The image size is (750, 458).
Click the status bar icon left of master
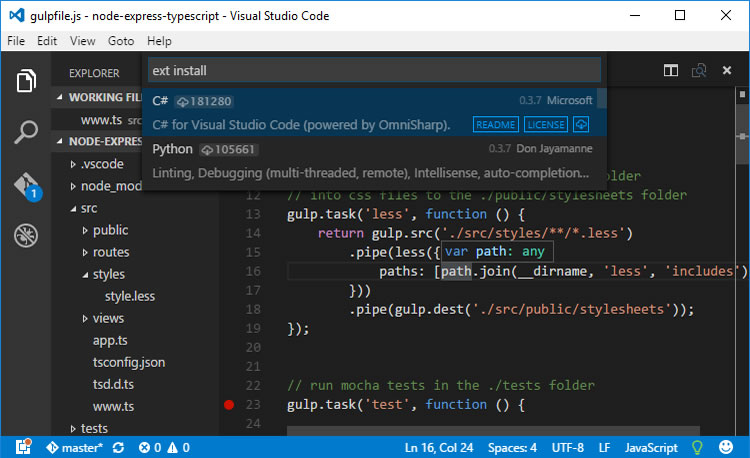23,447
